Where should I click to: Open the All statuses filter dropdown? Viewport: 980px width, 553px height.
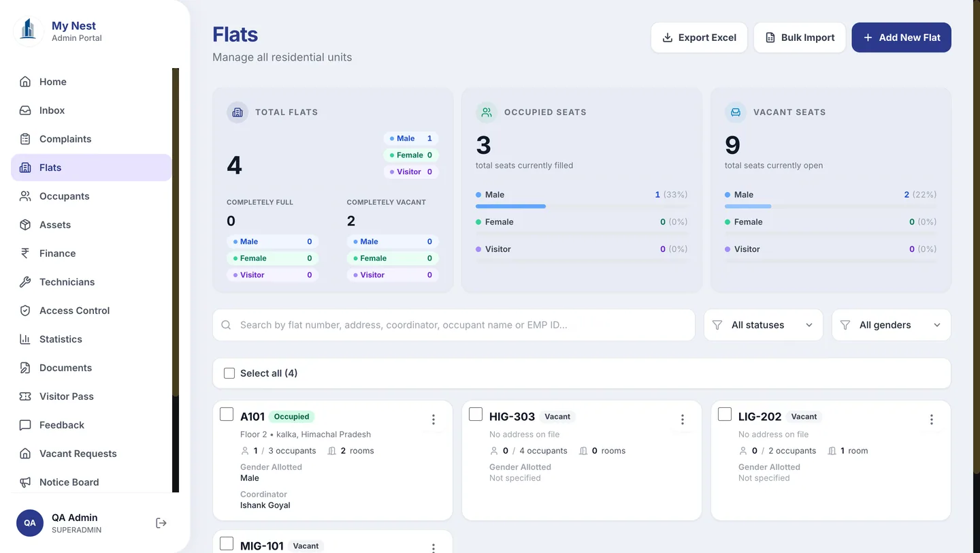pos(764,326)
